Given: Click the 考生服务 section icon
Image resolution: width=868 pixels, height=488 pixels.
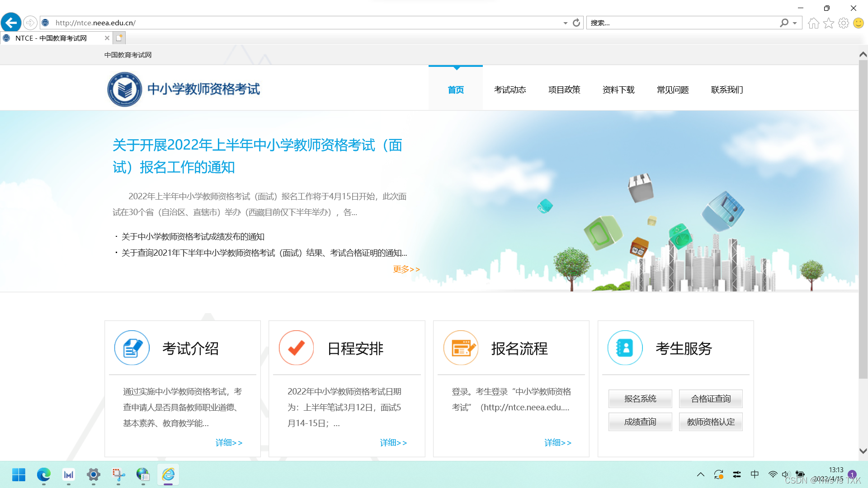Looking at the screenshot, I should 625,348.
